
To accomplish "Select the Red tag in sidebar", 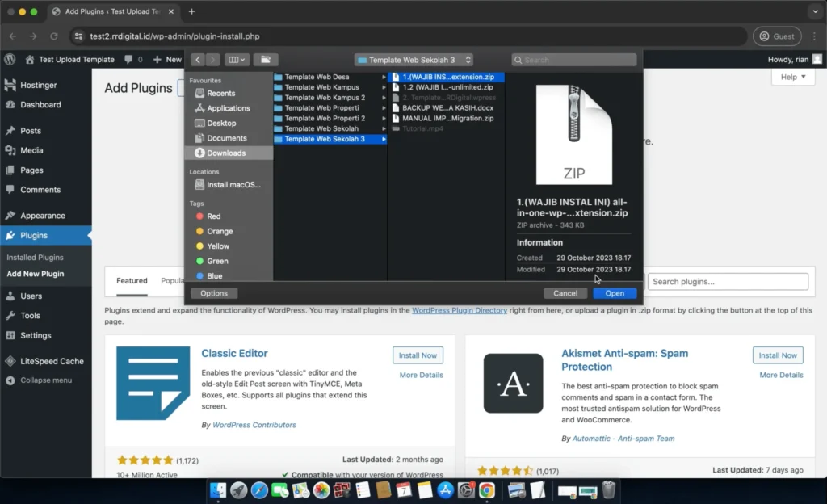I will (213, 216).
